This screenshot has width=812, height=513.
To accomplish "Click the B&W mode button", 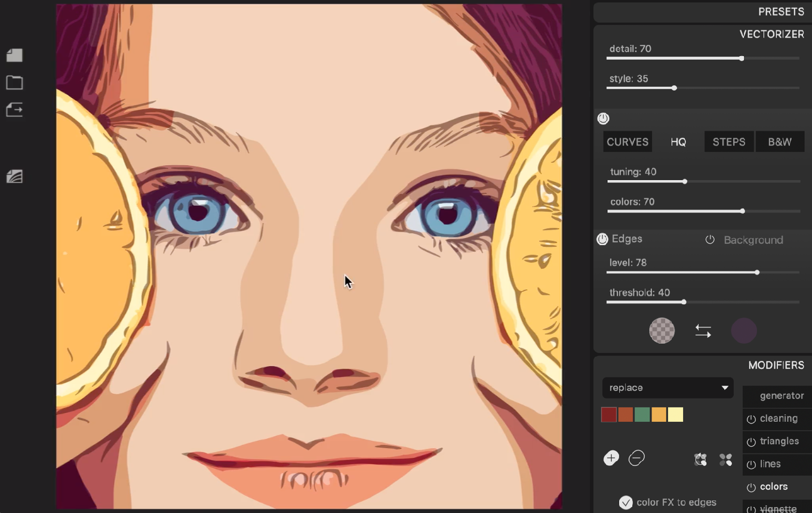I will (x=779, y=142).
